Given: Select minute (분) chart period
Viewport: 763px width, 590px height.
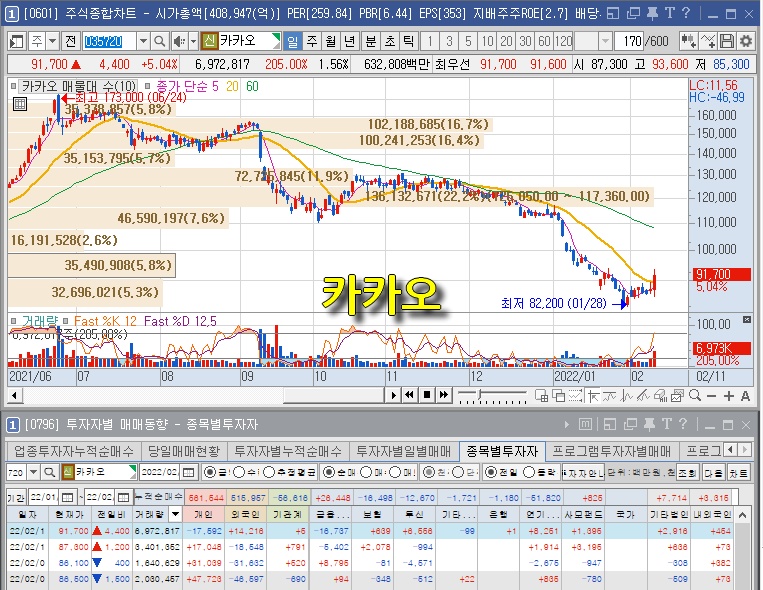Looking at the screenshot, I should 371,41.
